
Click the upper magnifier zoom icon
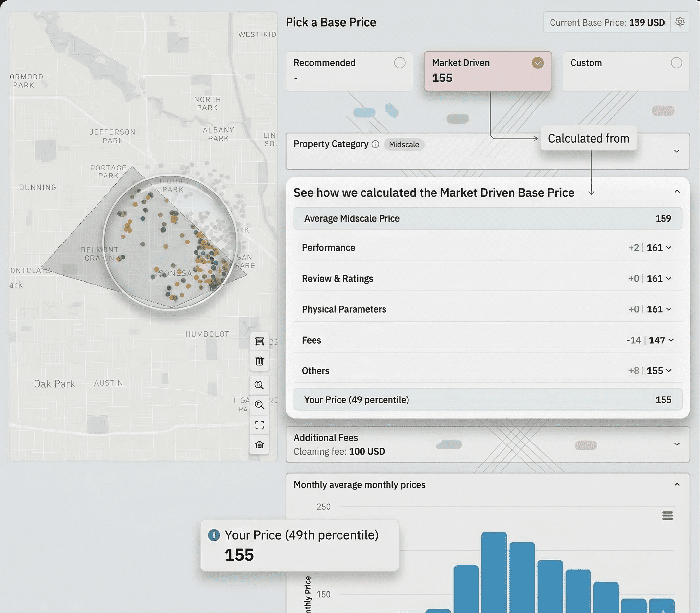pyautogui.click(x=259, y=385)
